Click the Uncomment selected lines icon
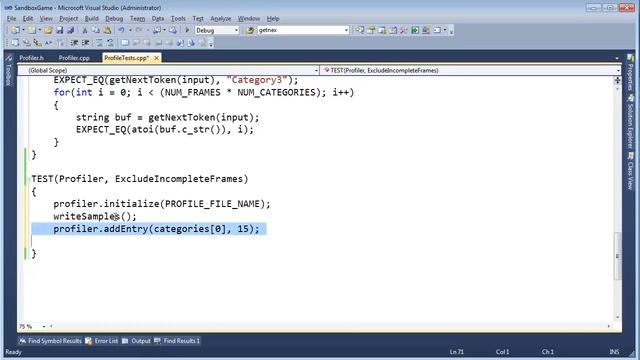Screen dimensions: 640x360 click(110, 42)
